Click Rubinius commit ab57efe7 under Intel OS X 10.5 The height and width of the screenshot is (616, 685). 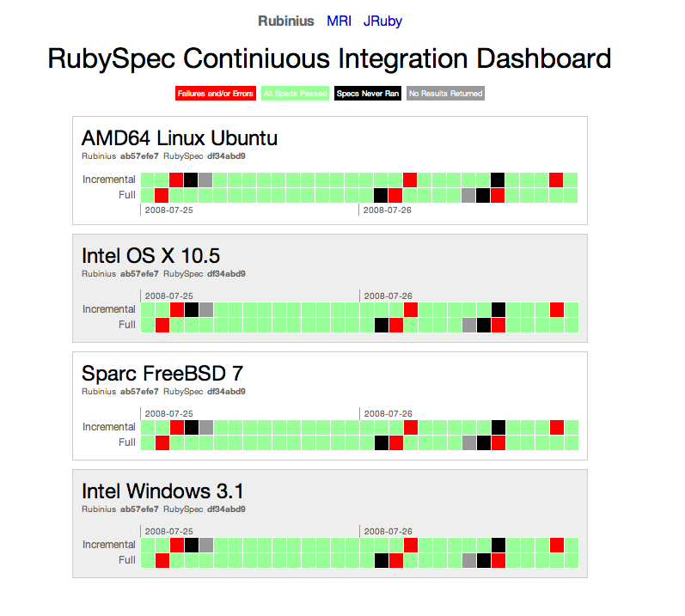(x=139, y=274)
